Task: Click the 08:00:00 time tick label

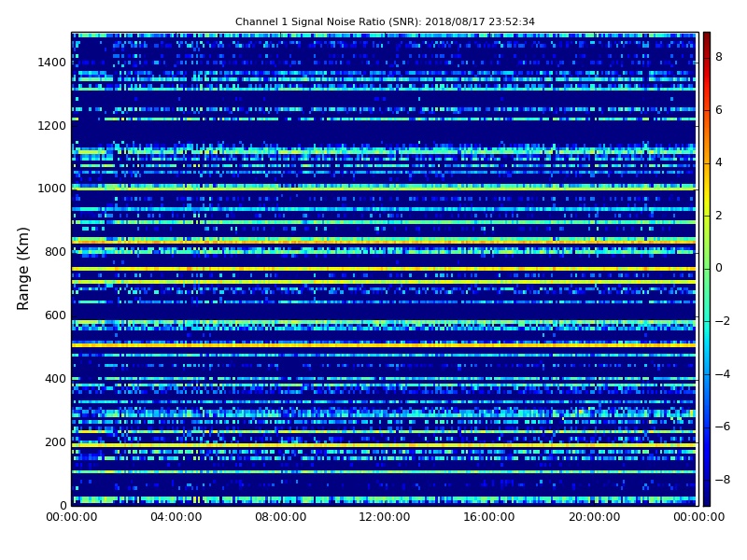Action: pos(281,517)
